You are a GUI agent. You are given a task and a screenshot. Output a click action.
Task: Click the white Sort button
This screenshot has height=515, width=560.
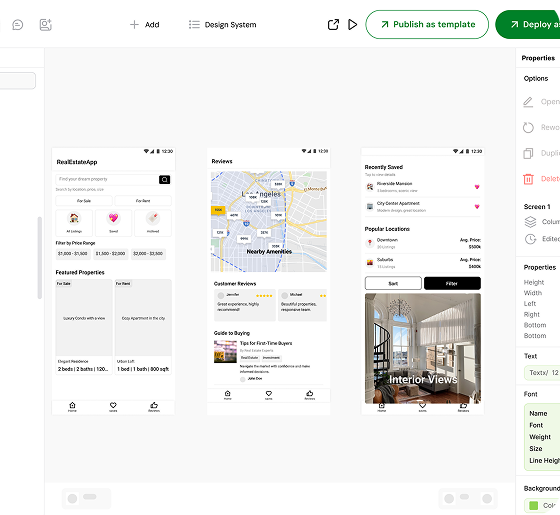393,284
